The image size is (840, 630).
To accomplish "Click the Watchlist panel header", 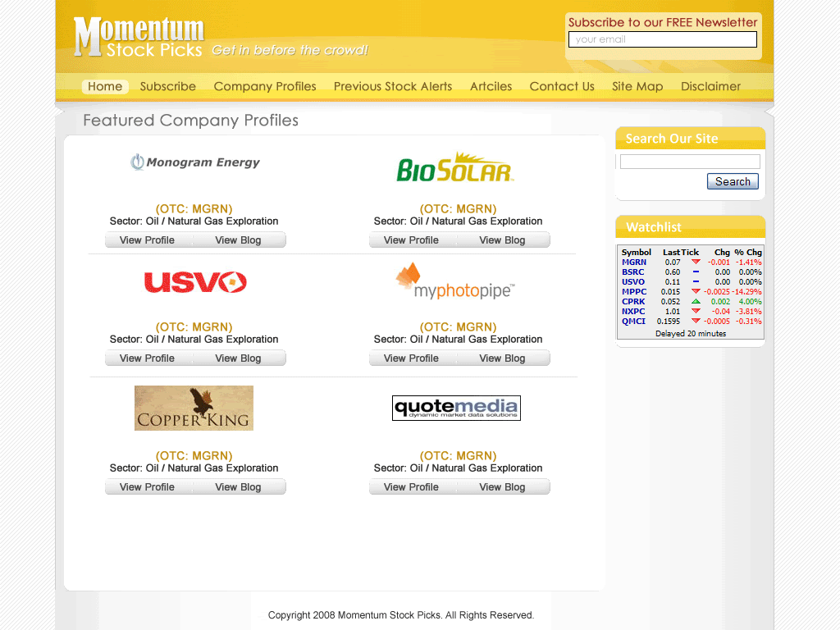I will coord(690,227).
